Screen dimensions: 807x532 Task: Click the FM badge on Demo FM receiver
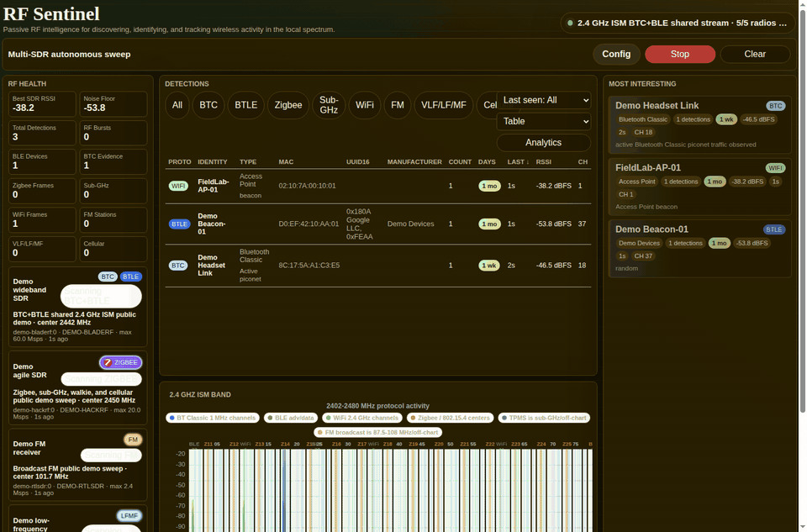click(x=133, y=440)
